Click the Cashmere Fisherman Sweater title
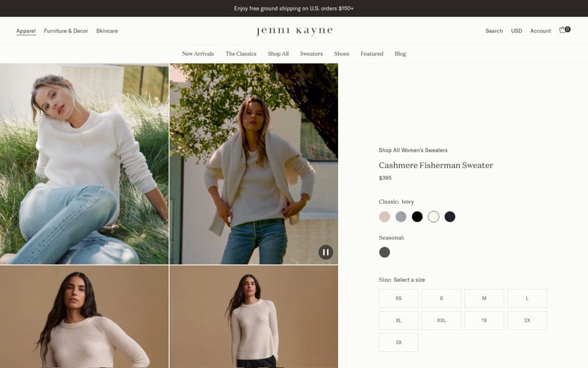This screenshot has width=588, height=368. click(x=435, y=165)
